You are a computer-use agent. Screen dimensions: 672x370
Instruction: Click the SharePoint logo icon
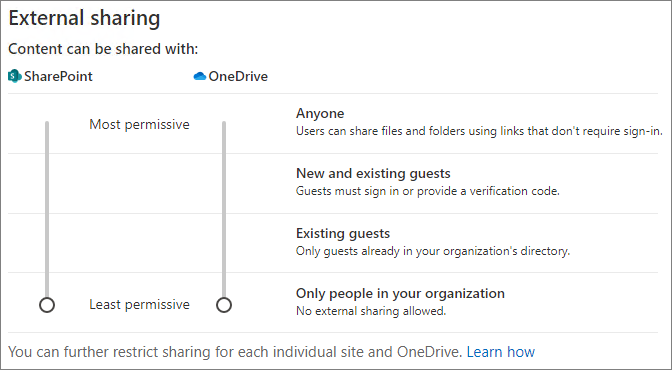click(x=15, y=76)
